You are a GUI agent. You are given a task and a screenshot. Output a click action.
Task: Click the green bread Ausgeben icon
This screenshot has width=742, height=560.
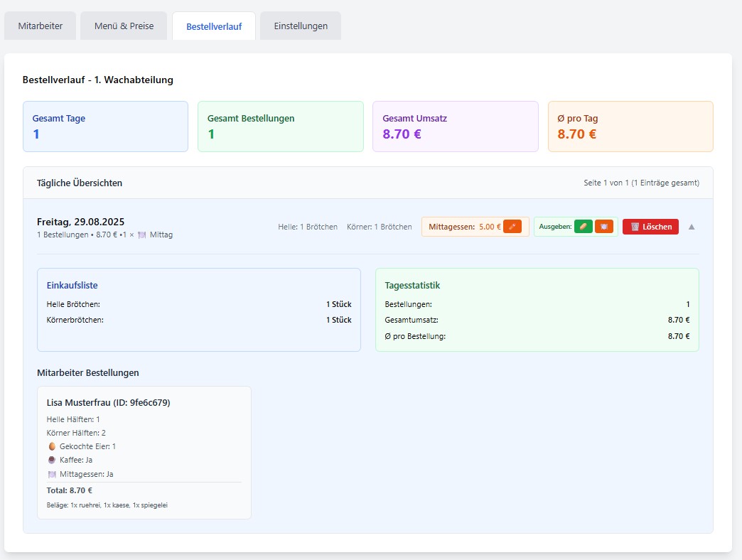[583, 227]
